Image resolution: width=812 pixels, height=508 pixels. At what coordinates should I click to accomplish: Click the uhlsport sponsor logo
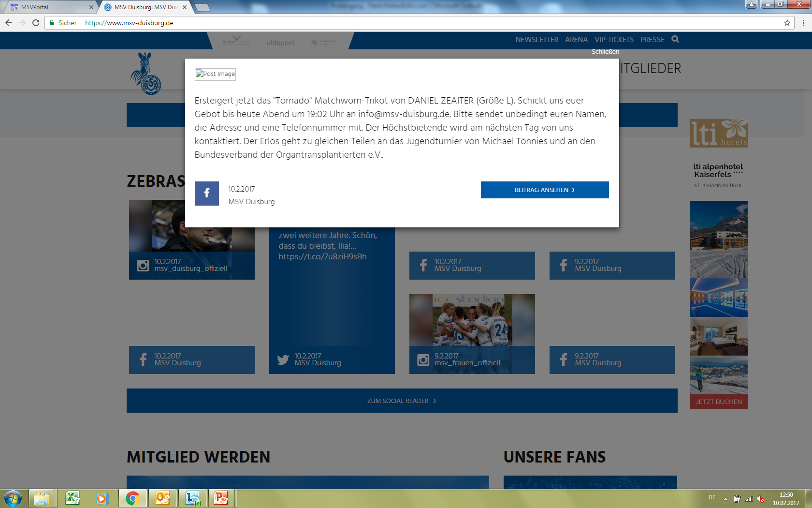[280, 43]
